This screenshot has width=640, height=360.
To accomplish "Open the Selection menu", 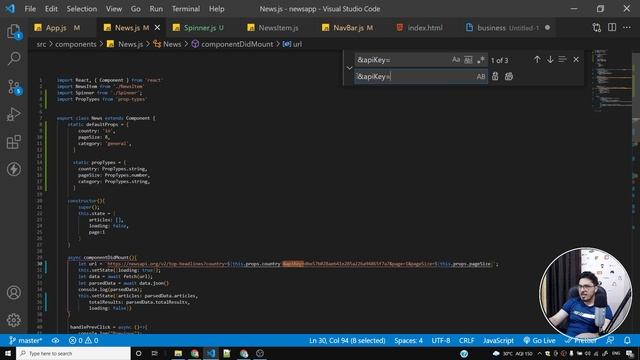I will 82,9.
